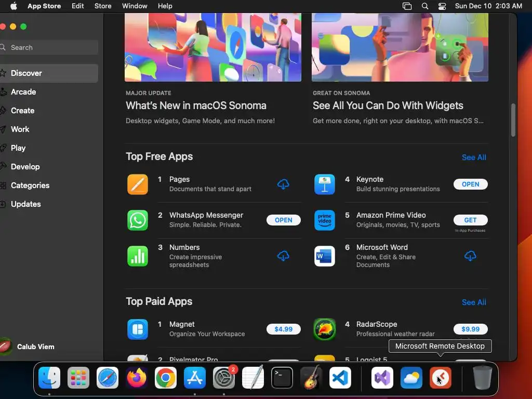Open Launchpad from the Dock

78,378
